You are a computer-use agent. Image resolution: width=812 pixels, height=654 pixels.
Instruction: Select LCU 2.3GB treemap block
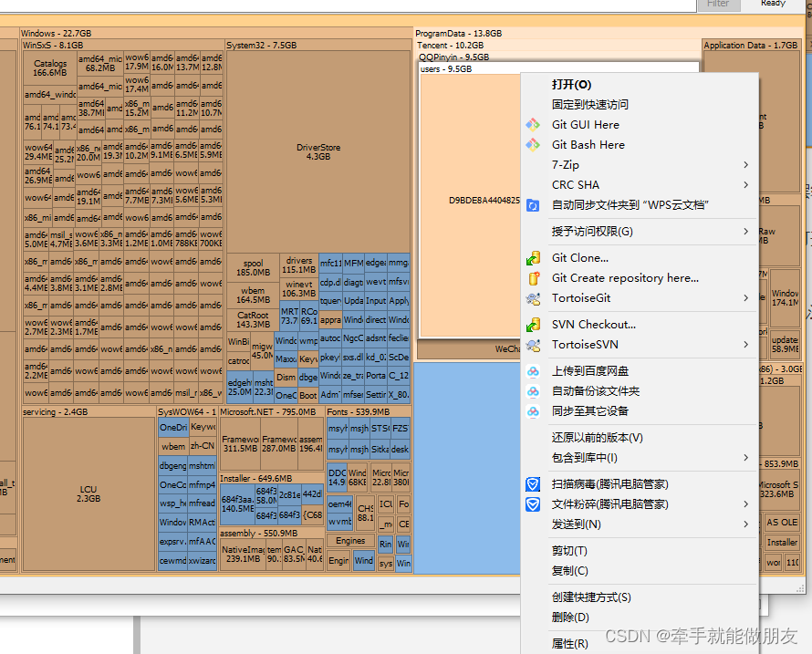pyautogui.click(x=88, y=494)
